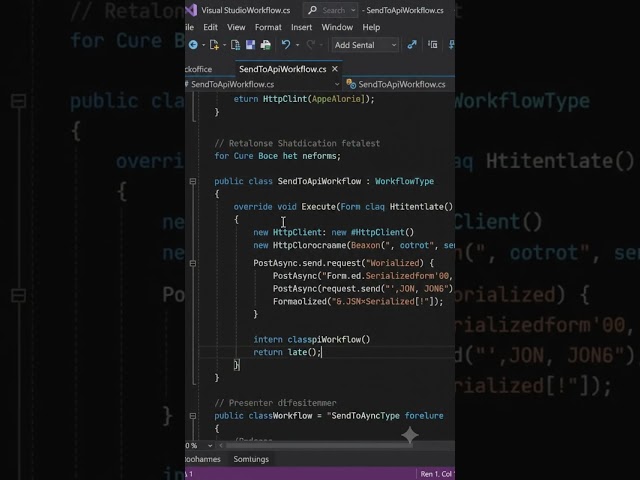The image size is (640, 480).
Task: Switch to the partially visible ckoffice tab
Action: pos(199,69)
